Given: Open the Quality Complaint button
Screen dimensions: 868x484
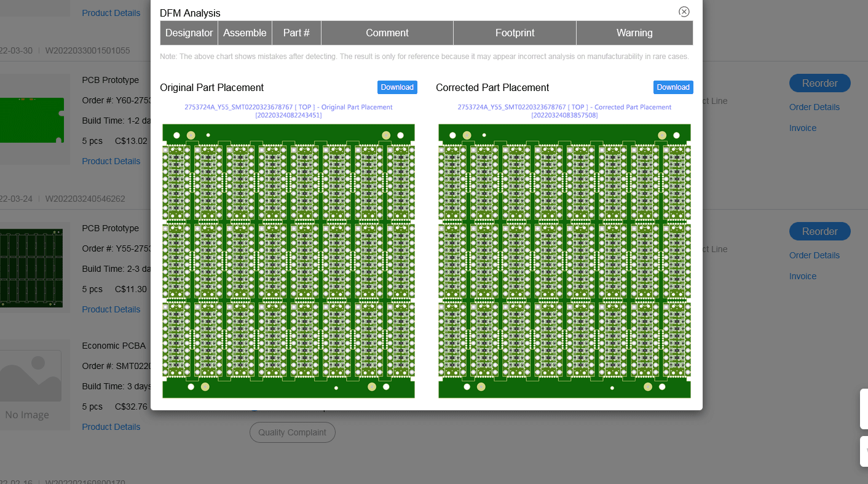Looking at the screenshot, I should click(293, 432).
